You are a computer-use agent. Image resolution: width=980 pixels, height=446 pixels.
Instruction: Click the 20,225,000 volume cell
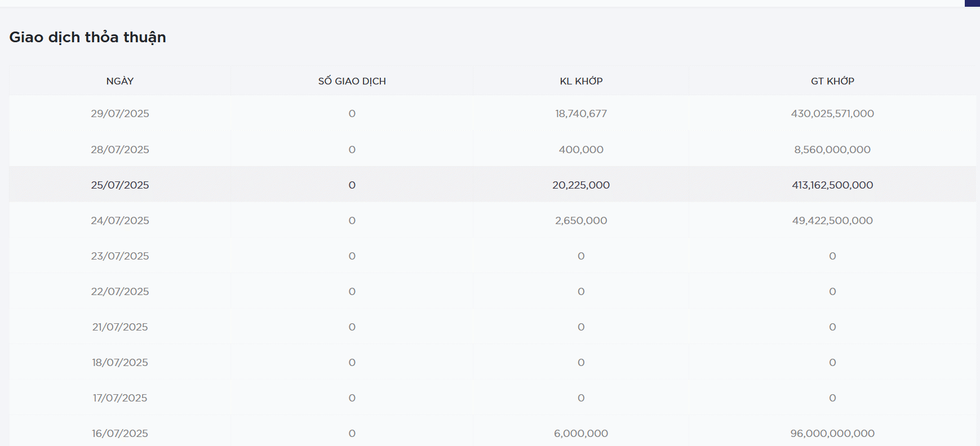(x=581, y=185)
